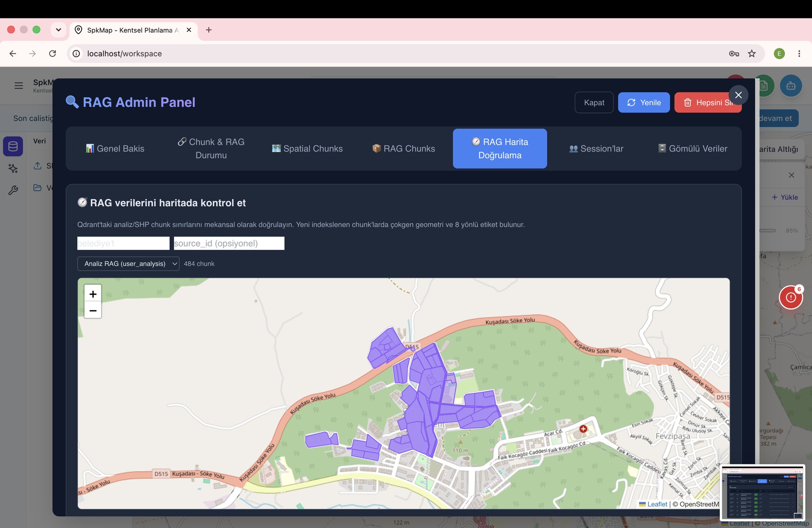The height and width of the screenshot is (528, 812).
Task: Select the SpkMap - Kentsel Planlama tab
Action: (x=133, y=30)
